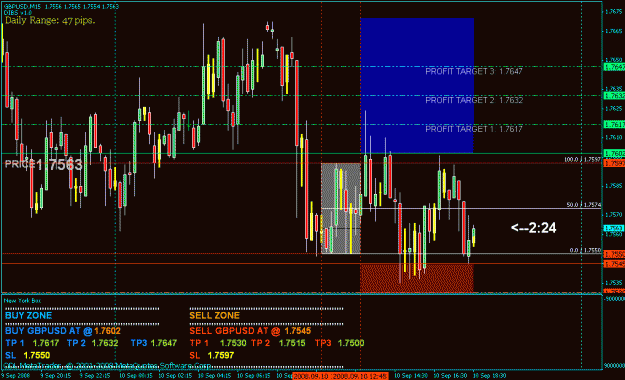Click sell zone stop loss 'SL 1.7597'
The width and height of the screenshot is (625, 380).
212,355
